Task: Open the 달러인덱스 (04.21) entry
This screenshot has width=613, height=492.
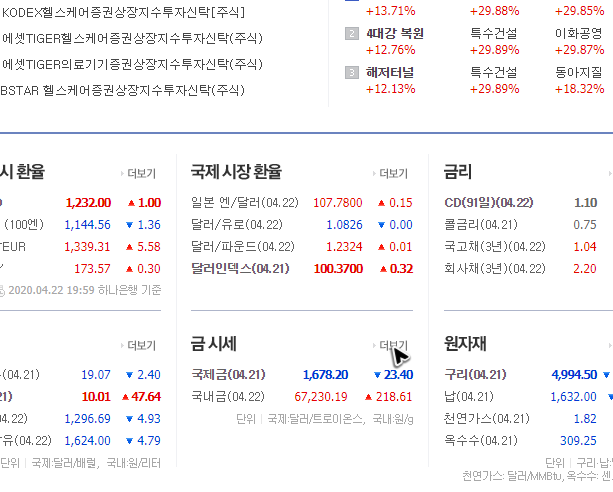Action: click(x=240, y=269)
